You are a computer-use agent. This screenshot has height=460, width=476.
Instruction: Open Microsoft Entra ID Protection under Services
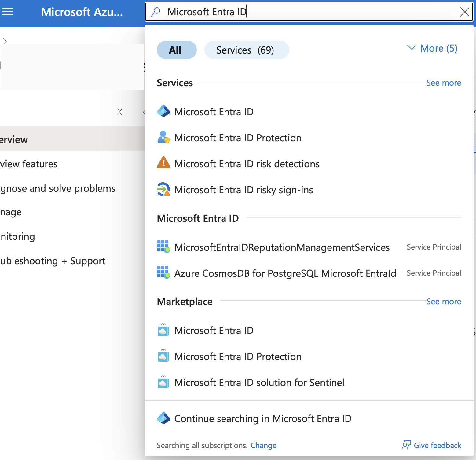237,138
